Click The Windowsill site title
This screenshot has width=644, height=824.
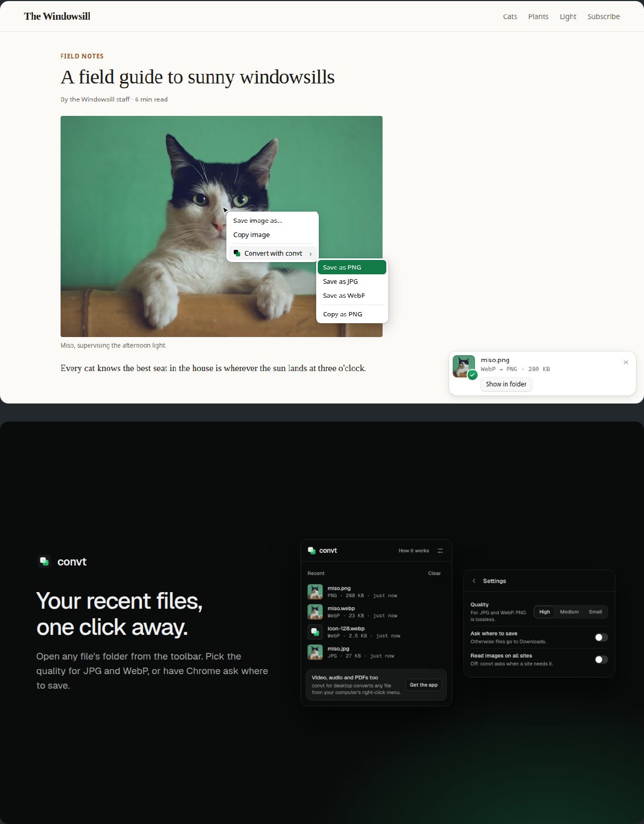point(57,16)
